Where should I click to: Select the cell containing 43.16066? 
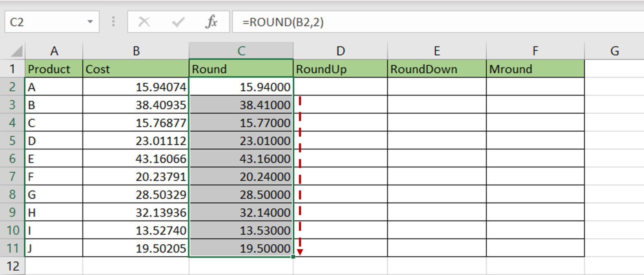(x=136, y=158)
